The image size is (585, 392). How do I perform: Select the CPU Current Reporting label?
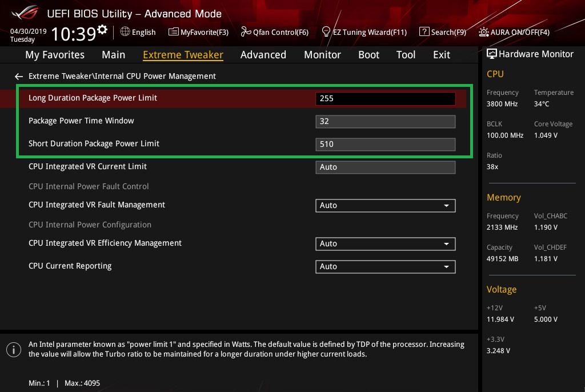(x=70, y=266)
